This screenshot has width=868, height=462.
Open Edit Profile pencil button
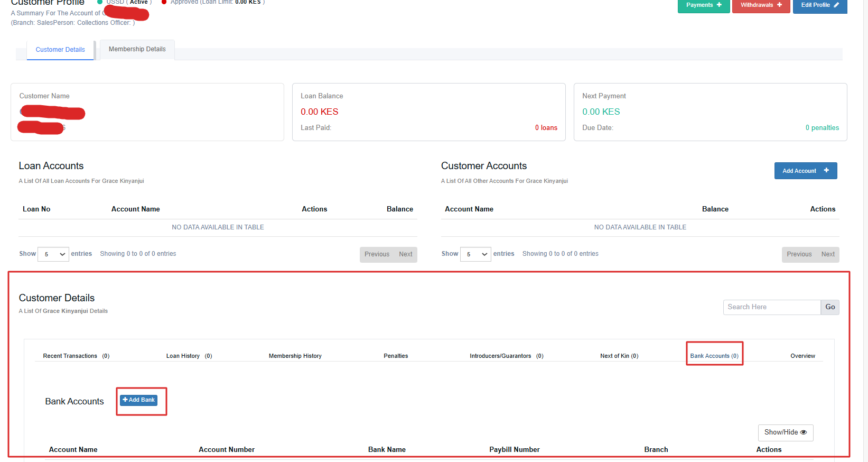[819, 5]
